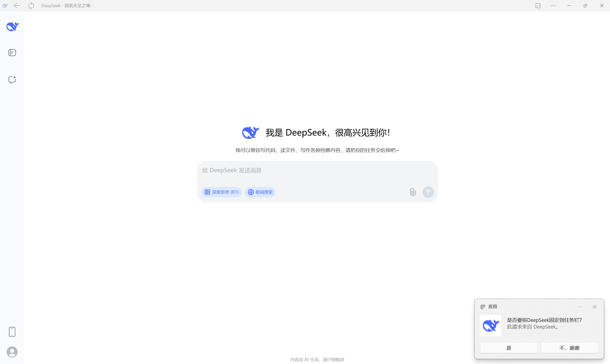Click the cast/app sidebar icon in title bar

click(x=538, y=6)
